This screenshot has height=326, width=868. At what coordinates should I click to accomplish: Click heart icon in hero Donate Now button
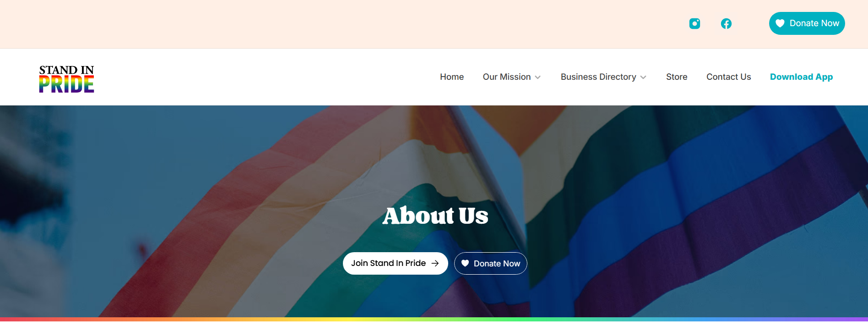point(465,263)
